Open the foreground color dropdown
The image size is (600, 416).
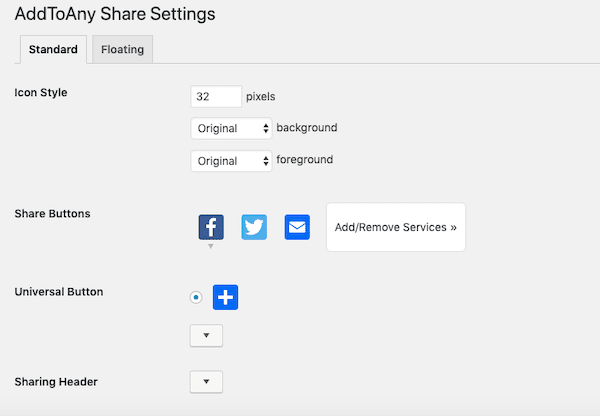click(231, 161)
